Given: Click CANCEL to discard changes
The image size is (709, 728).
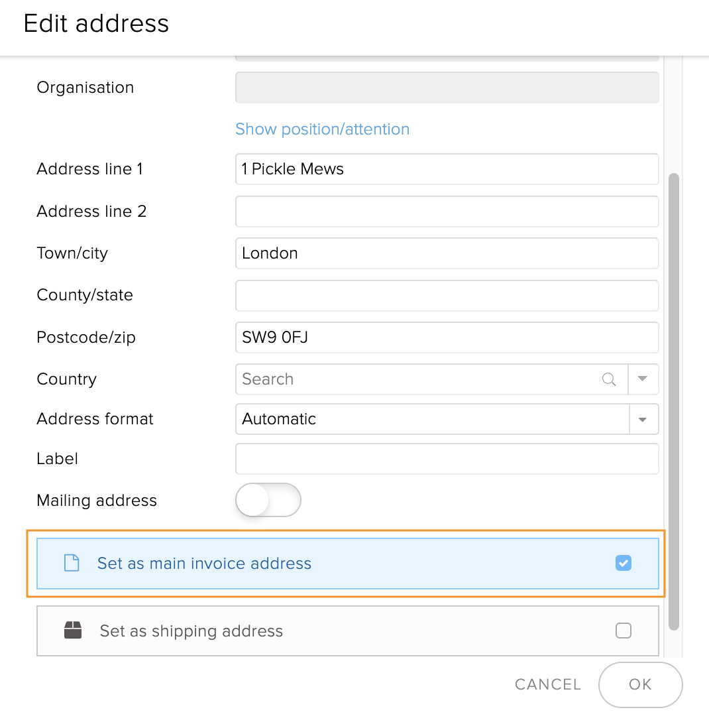Looking at the screenshot, I should (547, 684).
